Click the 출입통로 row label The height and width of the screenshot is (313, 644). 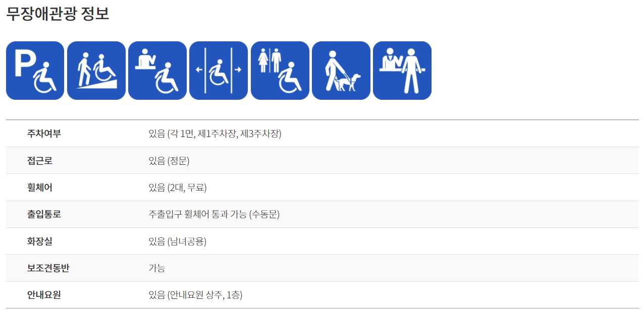pos(44,214)
